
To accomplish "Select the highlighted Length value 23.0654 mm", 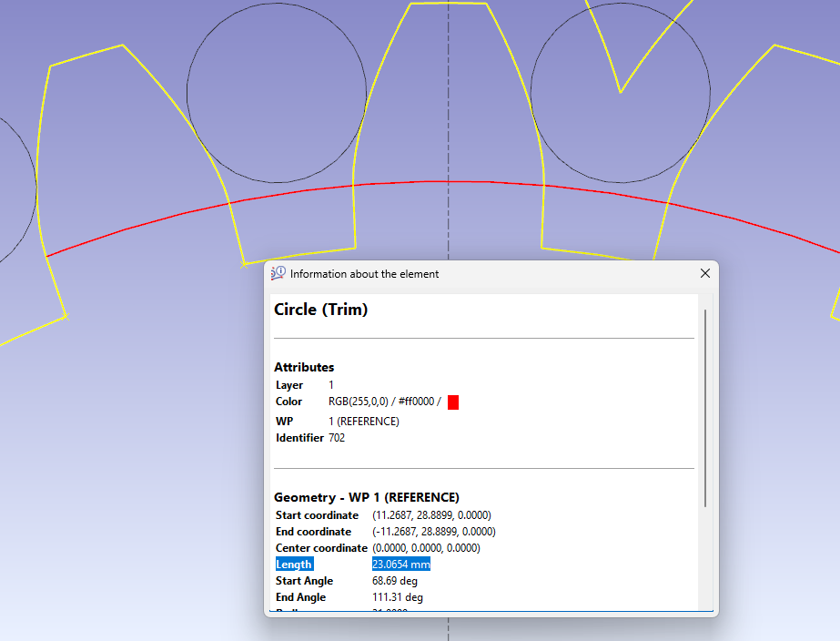I will [401, 565].
